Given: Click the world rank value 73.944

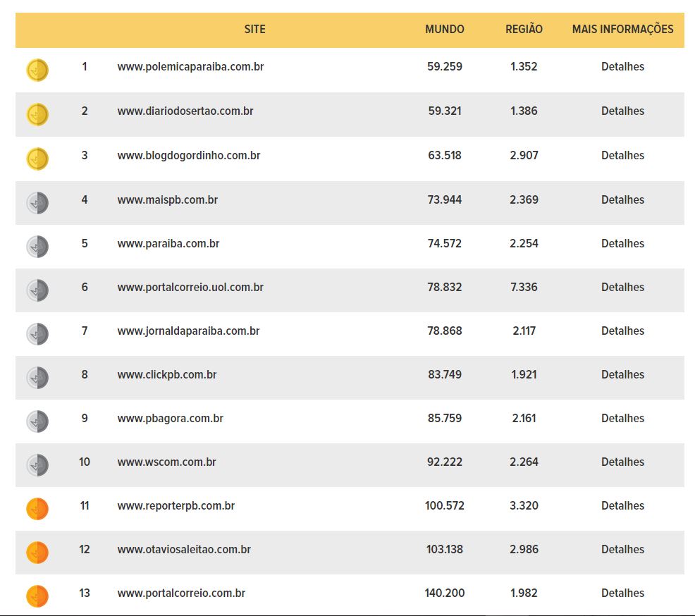Looking at the screenshot, I should tap(445, 199).
